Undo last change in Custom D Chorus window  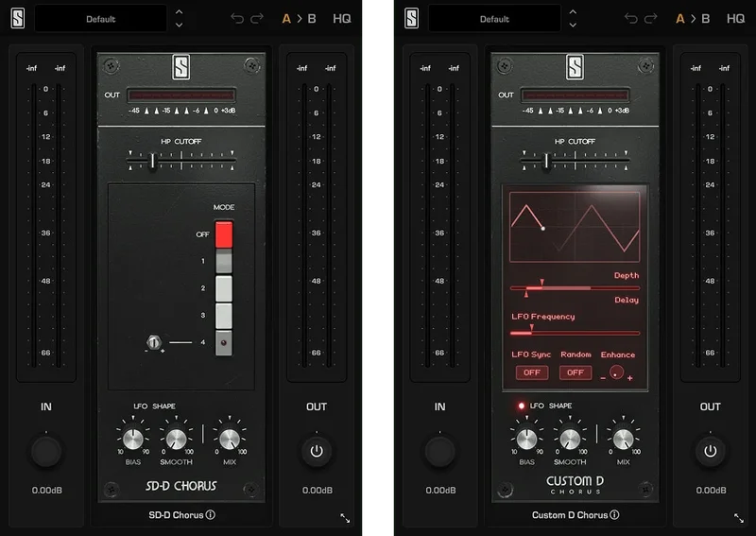click(630, 18)
